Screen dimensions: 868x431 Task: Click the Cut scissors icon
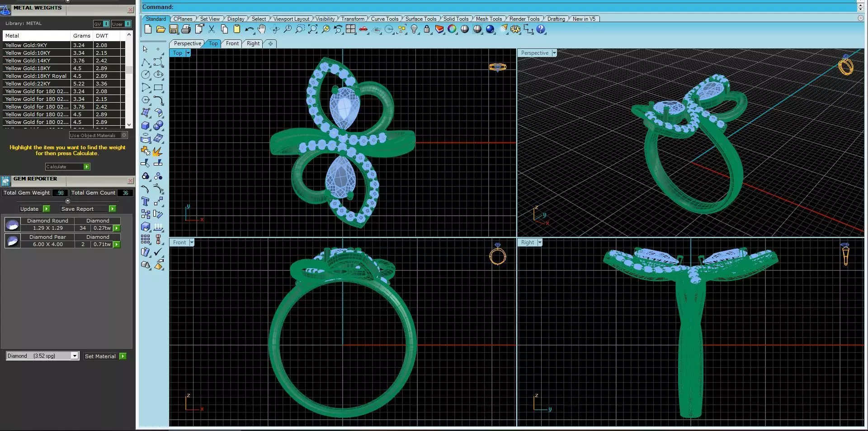tap(212, 29)
